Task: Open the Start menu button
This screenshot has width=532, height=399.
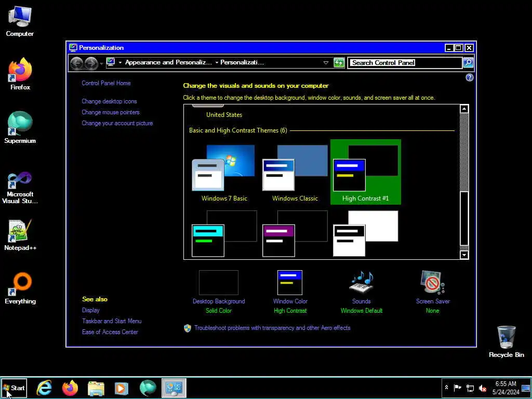Action: point(14,388)
